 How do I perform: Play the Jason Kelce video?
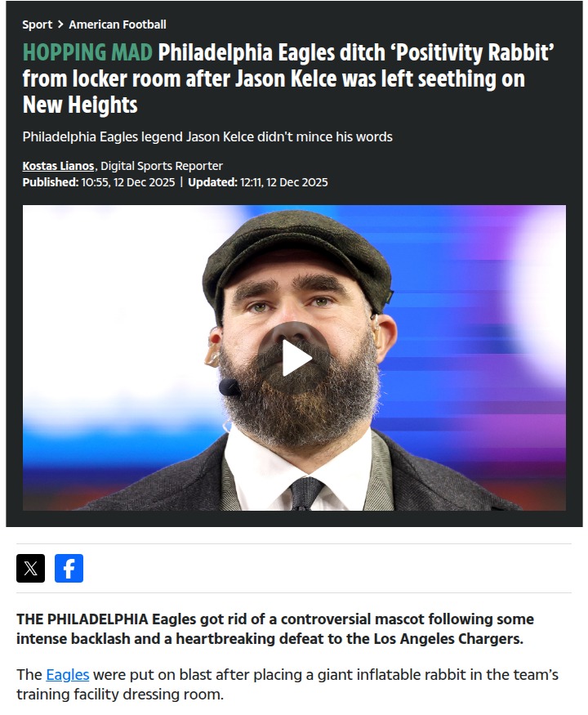(294, 358)
